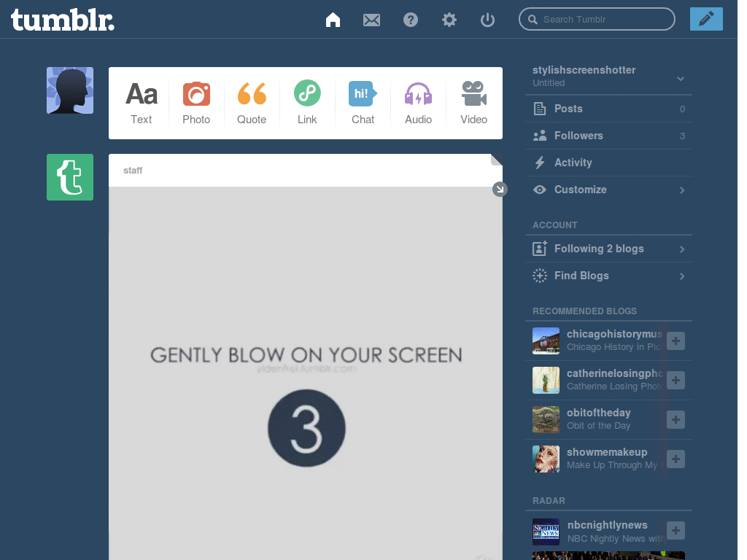Open the Audio post composer

[x=418, y=103]
